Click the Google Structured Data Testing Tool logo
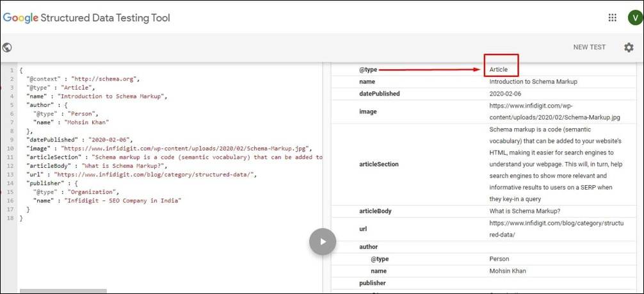 (x=86, y=18)
